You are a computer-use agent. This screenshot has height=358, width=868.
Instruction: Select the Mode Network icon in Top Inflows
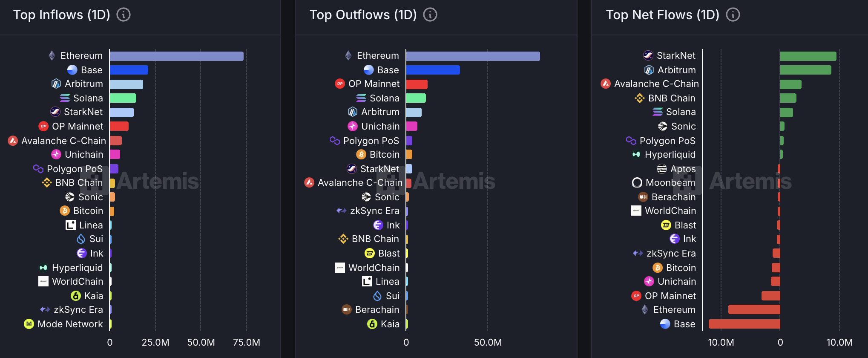coord(29,324)
